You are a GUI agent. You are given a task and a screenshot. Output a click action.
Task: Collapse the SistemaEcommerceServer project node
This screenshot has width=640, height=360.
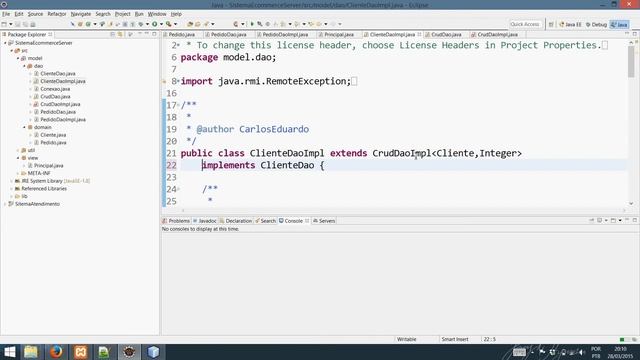tap(5, 43)
